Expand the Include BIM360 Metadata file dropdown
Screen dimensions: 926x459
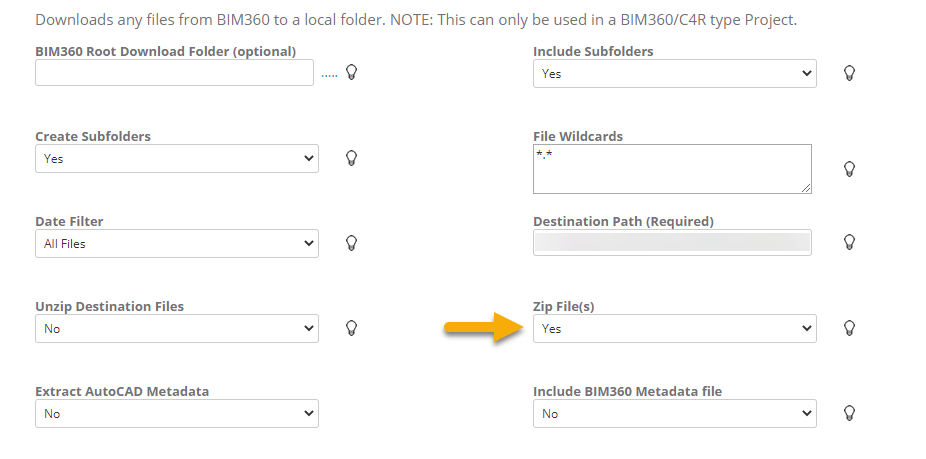click(674, 413)
